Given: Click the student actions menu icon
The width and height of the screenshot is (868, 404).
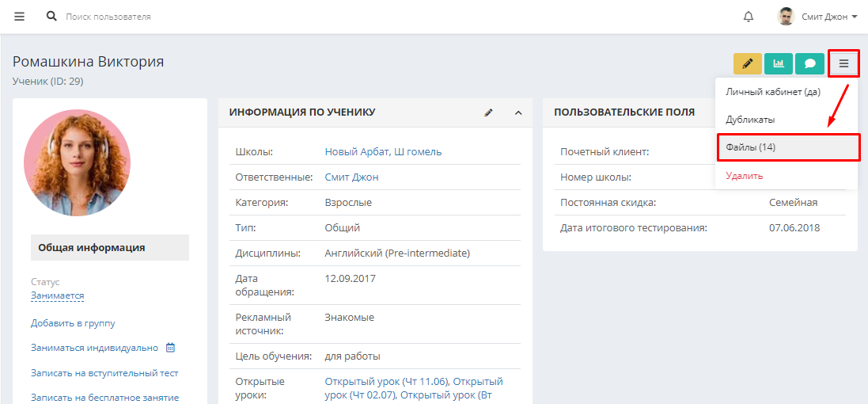Looking at the screenshot, I should point(843,63).
